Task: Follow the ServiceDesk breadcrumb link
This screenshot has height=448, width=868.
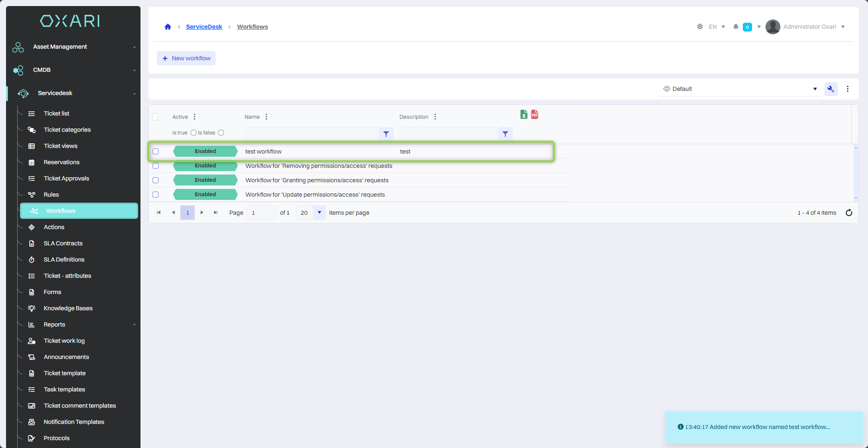Action: [204, 27]
